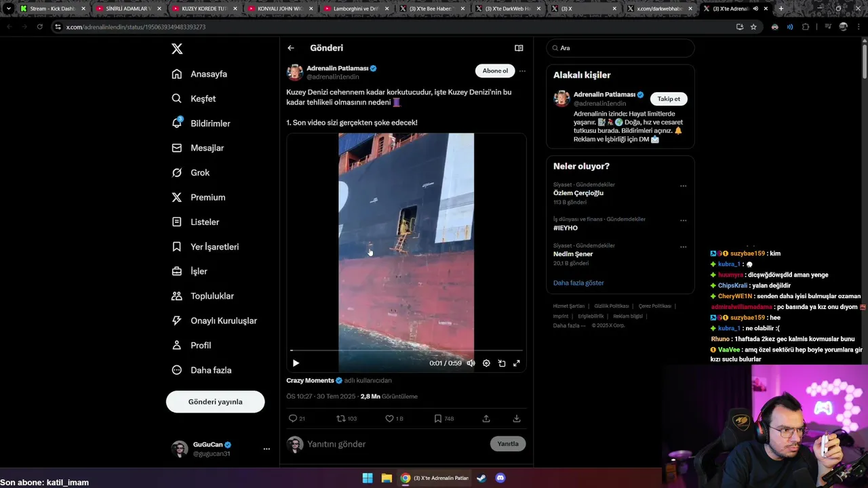868x488 pixels.
Task: Open Profil page
Action: (191, 346)
